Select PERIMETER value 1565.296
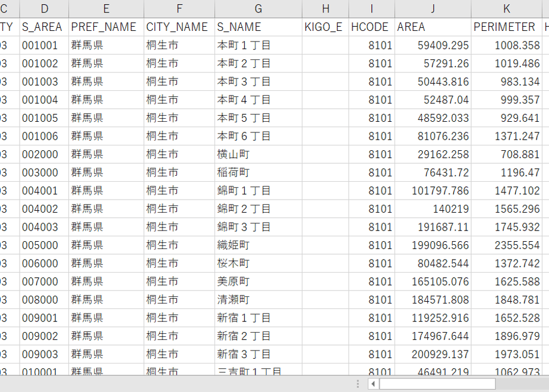 pyautogui.click(x=506, y=209)
